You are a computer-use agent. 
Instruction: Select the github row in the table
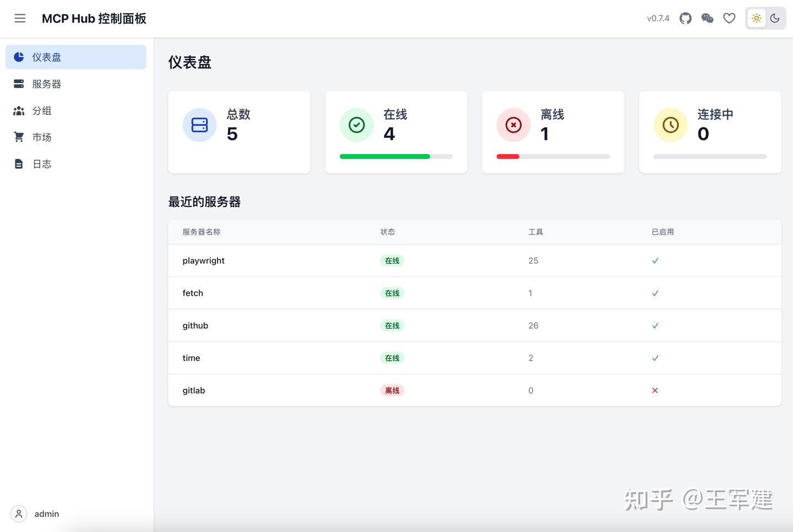(195, 325)
